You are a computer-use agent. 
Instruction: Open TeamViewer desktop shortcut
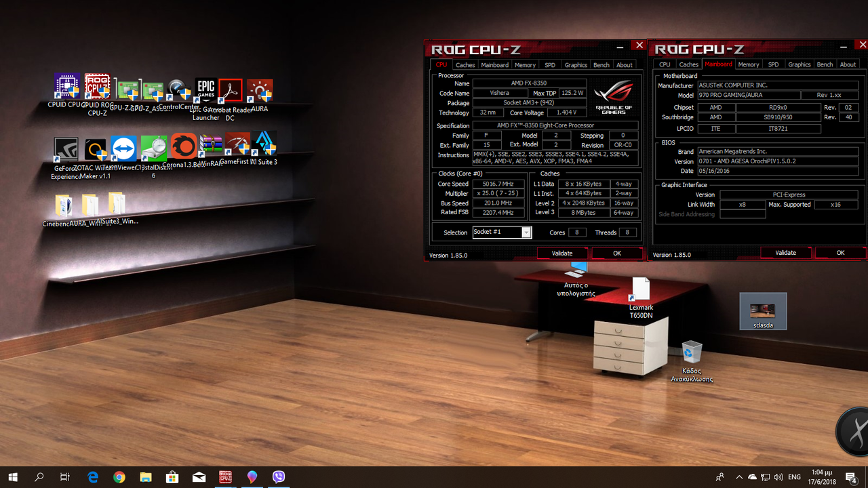click(x=123, y=148)
